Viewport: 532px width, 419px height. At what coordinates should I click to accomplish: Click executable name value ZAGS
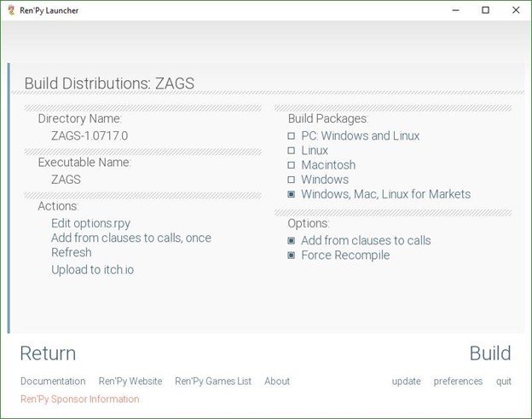click(66, 180)
